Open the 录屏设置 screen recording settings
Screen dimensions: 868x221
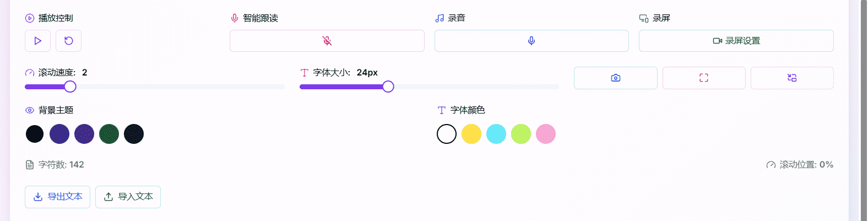(x=736, y=41)
